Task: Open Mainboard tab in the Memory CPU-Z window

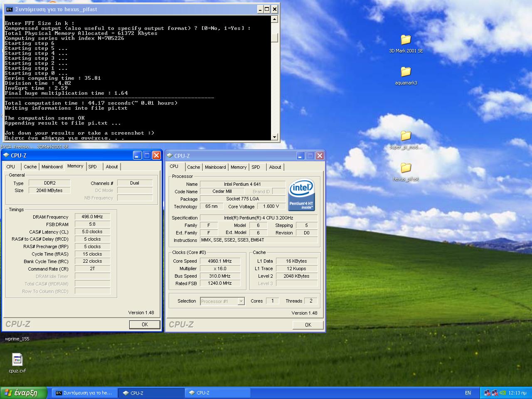Action: (52, 167)
